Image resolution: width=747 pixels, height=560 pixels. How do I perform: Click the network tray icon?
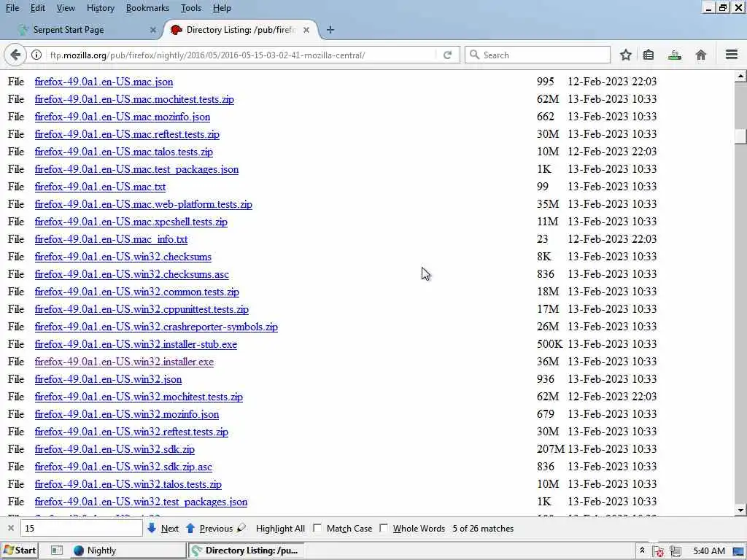[x=676, y=551]
